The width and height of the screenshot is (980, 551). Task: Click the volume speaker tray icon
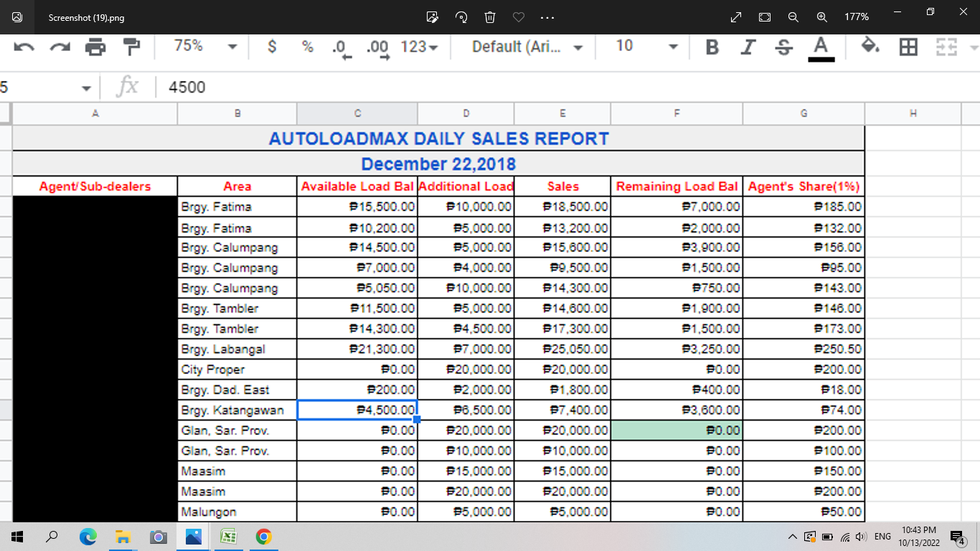pos(860,537)
